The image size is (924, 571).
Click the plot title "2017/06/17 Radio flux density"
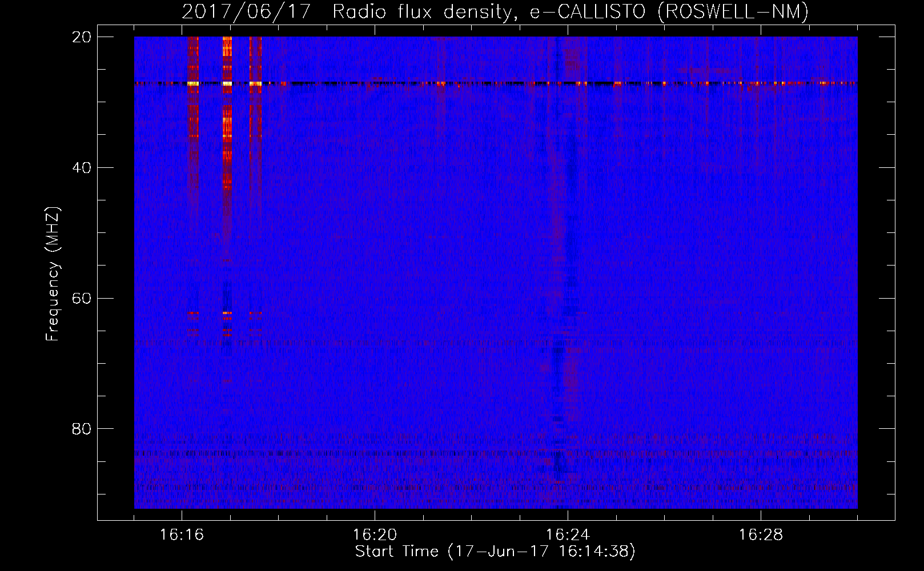coord(495,11)
